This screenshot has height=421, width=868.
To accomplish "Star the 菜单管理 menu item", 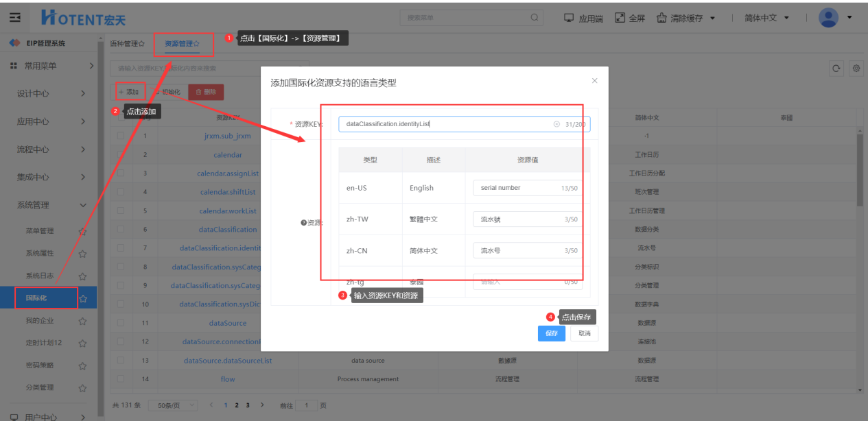I will [83, 232].
